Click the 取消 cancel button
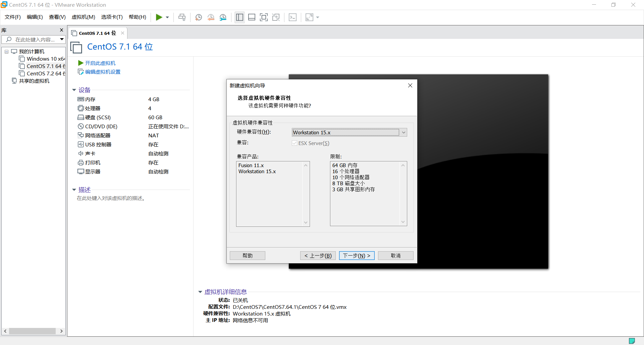644x345 pixels. click(396, 256)
